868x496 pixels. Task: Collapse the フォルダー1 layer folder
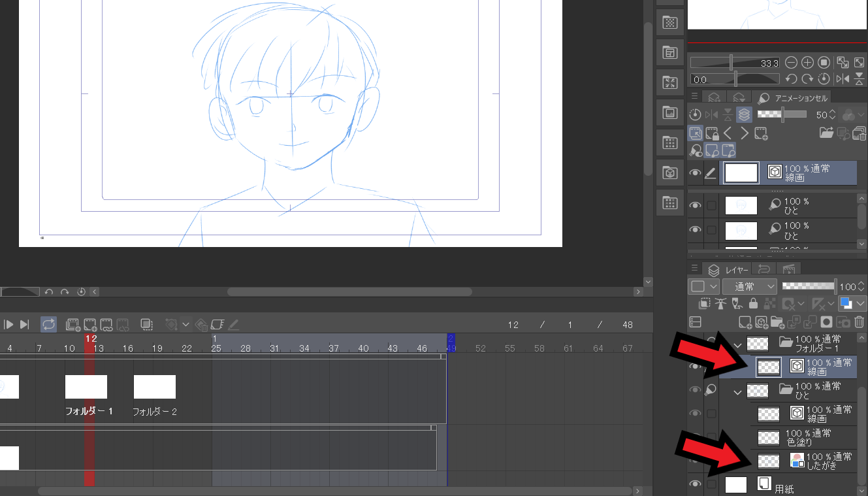coord(738,344)
